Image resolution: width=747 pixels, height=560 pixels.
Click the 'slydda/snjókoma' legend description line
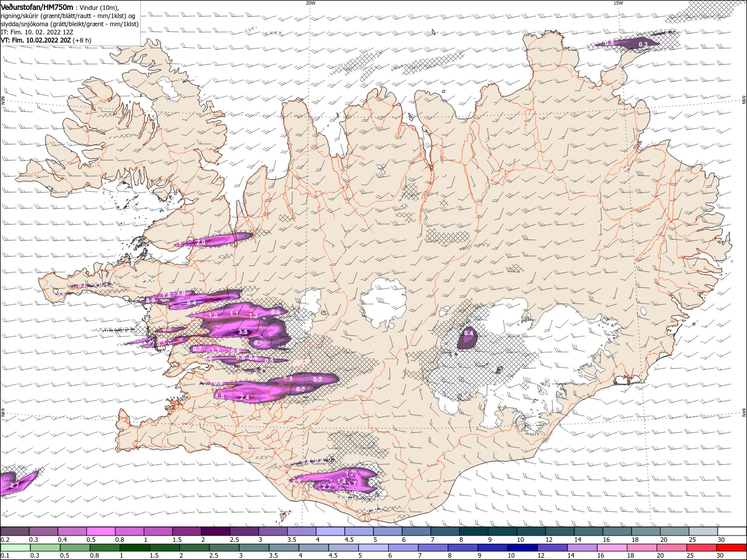tap(69, 24)
